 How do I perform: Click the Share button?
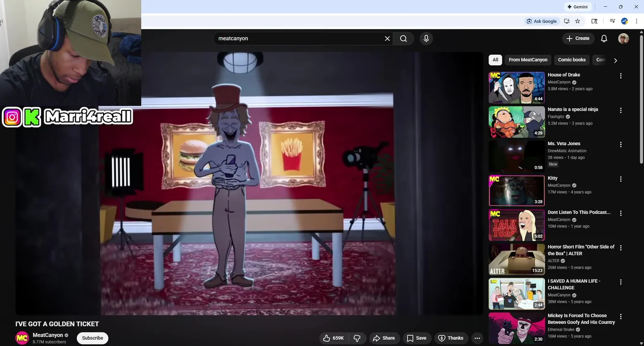(384, 338)
